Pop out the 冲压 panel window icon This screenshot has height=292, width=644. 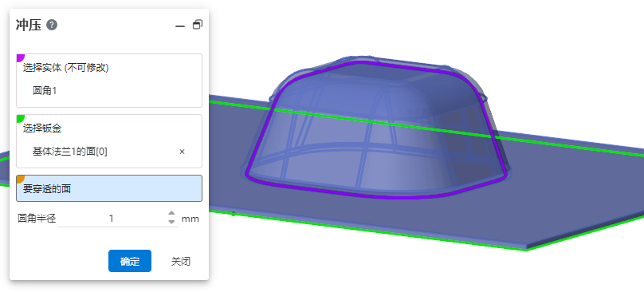coord(198,25)
